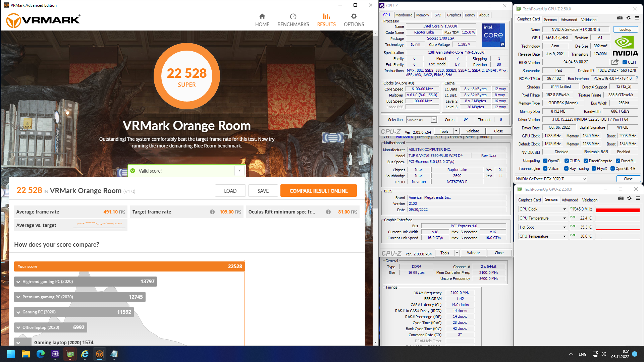Click the Your score orange bar
The image size is (644, 362).
(129, 266)
